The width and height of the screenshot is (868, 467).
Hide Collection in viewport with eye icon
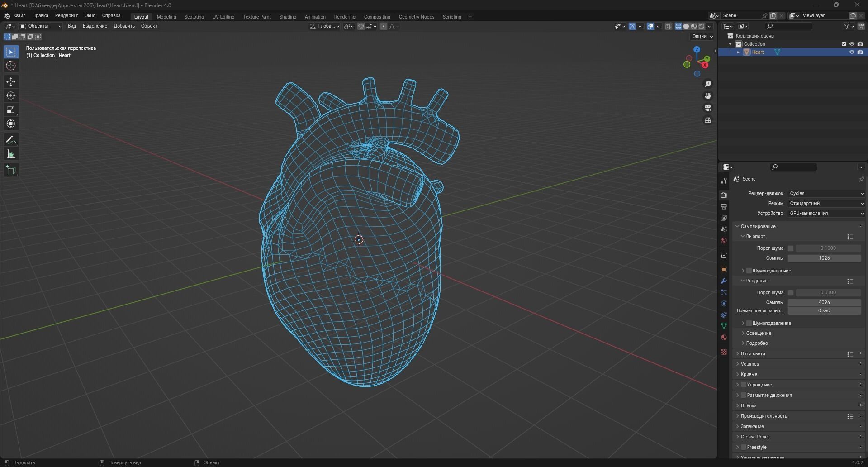tap(852, 44)
